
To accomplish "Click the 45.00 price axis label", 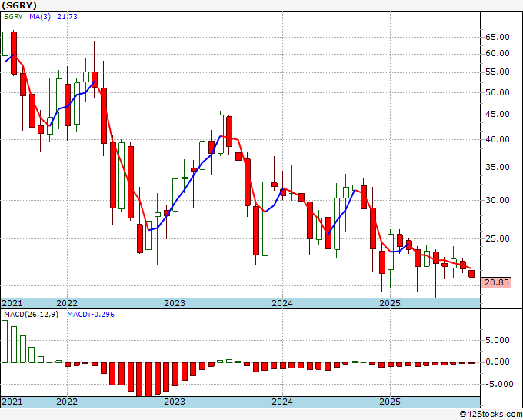I will coord(497,114).
